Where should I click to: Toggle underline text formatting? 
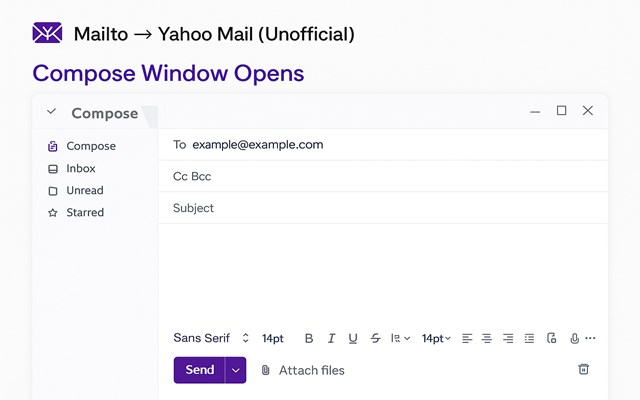[x=353, y=339]
